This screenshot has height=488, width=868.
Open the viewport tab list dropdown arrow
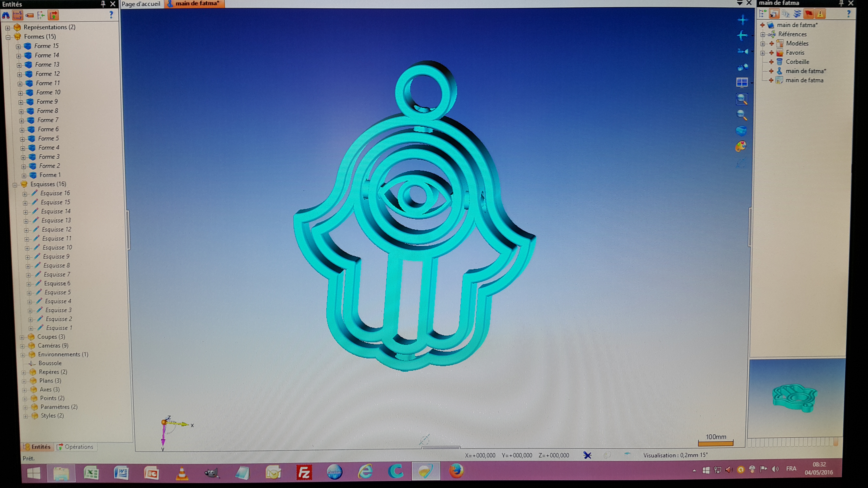pyautogui.click(x=740, y=3)
